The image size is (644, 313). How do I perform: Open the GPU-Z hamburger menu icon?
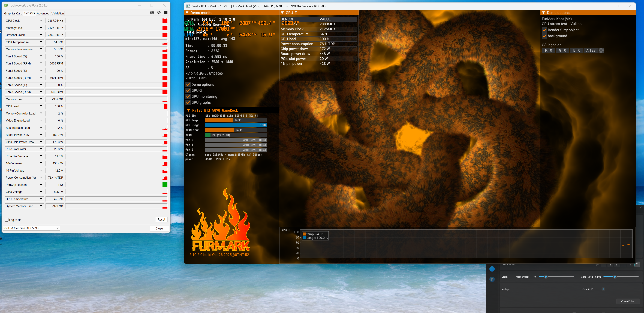click(x=165, y=13)
